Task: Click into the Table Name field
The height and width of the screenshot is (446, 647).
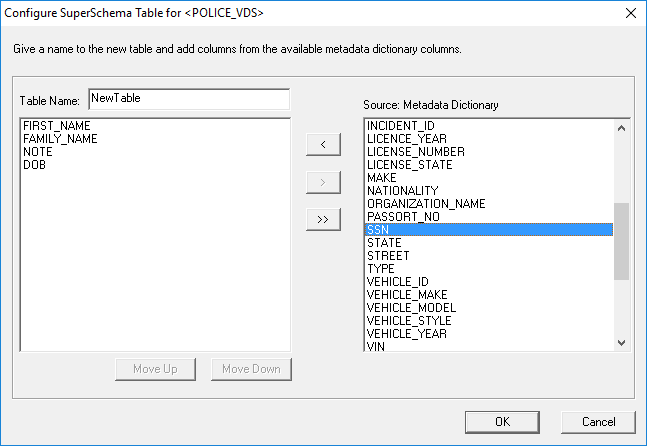Action: click(x=189, y=99)
